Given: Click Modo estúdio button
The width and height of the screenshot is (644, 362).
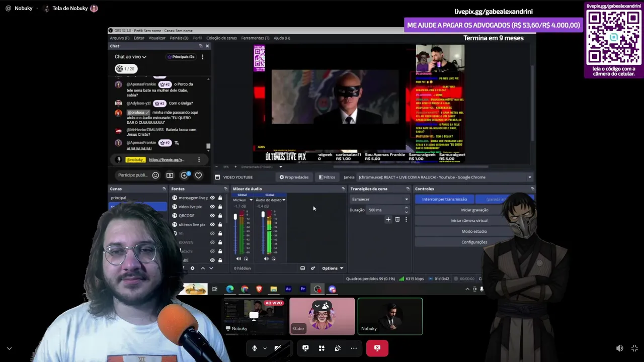Looking at the screenshot, I should (474, 231).
